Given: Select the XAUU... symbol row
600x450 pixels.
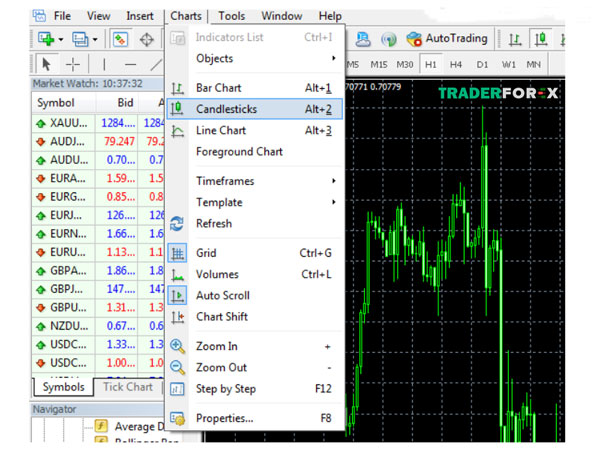Looking at the screenshot, I should (x=99, y=123).
